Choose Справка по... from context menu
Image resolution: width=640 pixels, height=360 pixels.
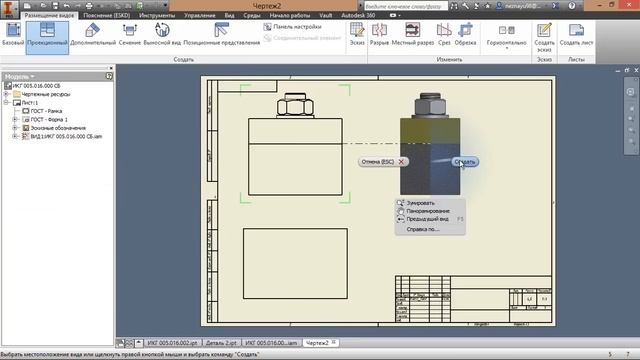click(x=423, y=229)
